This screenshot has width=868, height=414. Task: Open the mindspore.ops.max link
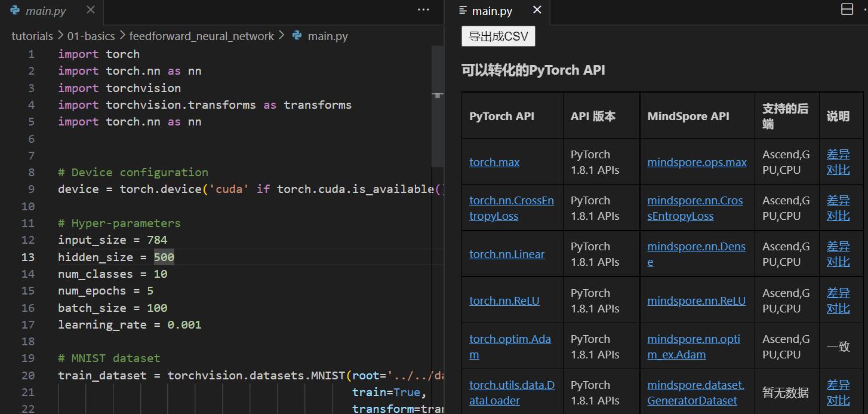point(697,162)
